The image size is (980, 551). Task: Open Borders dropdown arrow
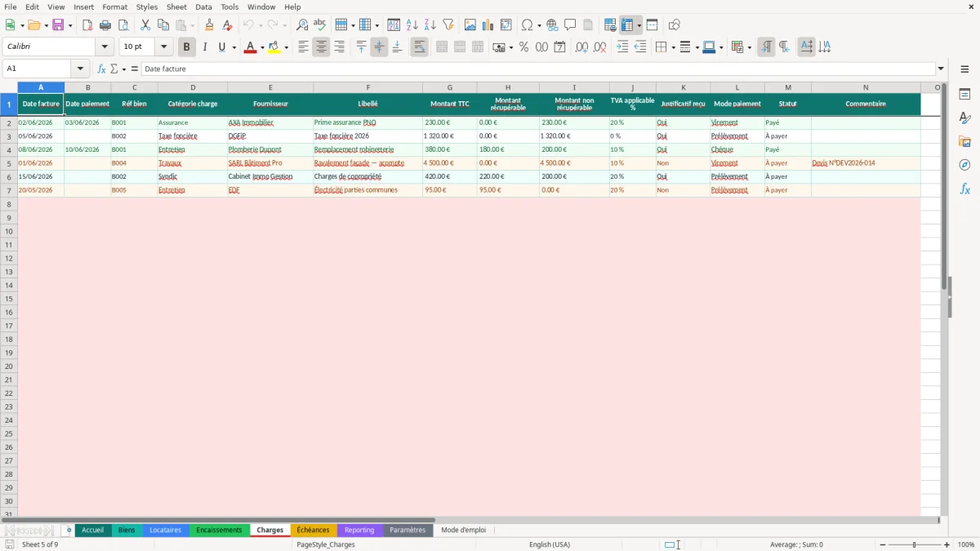click(672, 48)
